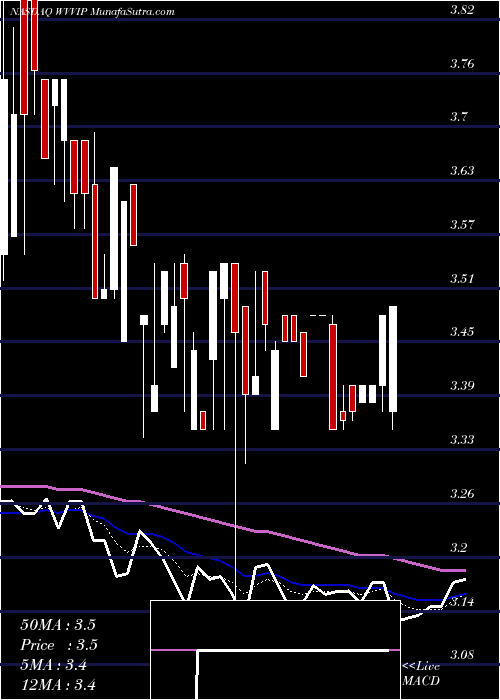Screen dimensions: 500x700
Task: Select the 3.2 price axis label
Action: point(458,548)
